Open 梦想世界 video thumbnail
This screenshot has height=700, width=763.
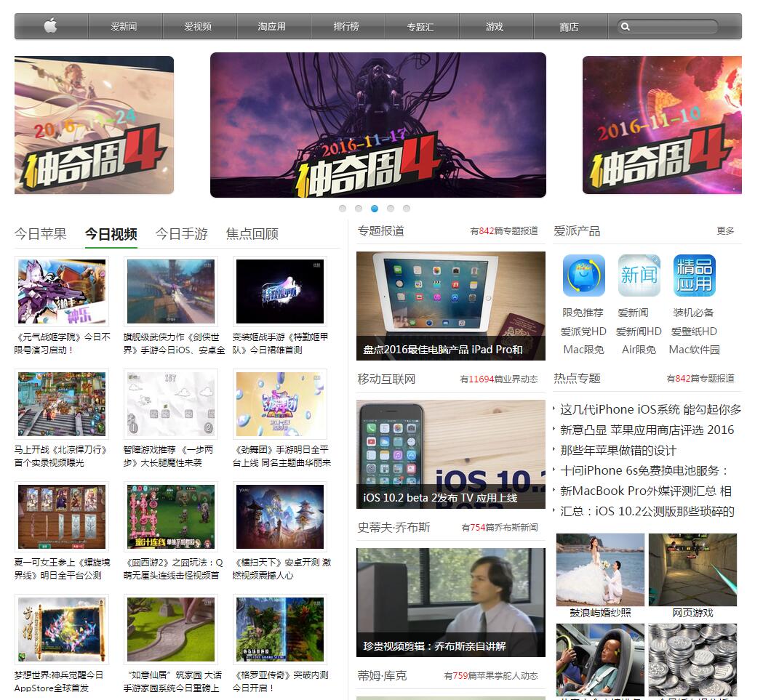click(62, 629)
